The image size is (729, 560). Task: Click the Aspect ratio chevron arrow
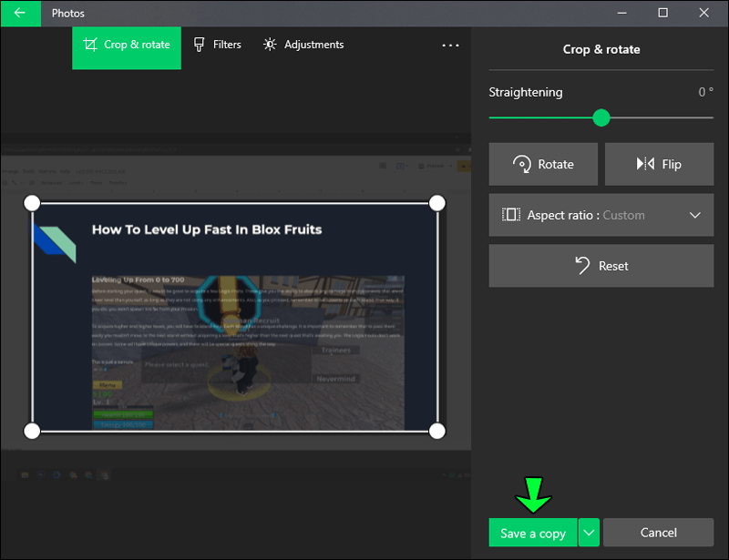(x=694, y=215)
